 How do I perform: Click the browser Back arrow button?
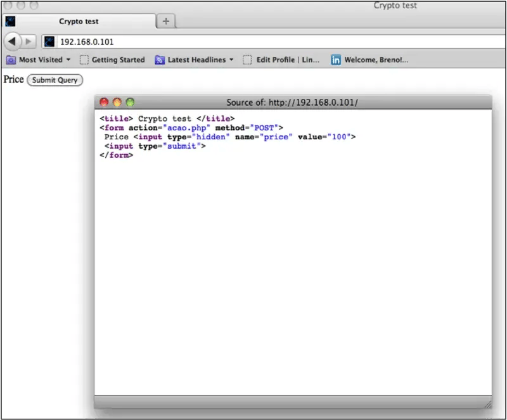tap(13, 41)
